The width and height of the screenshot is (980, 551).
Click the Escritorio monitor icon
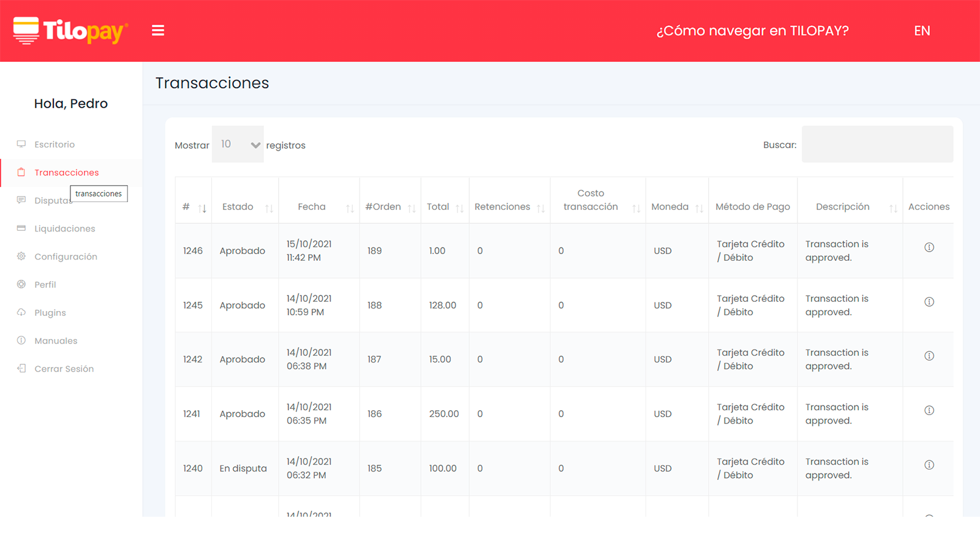[x=21, y=144]
